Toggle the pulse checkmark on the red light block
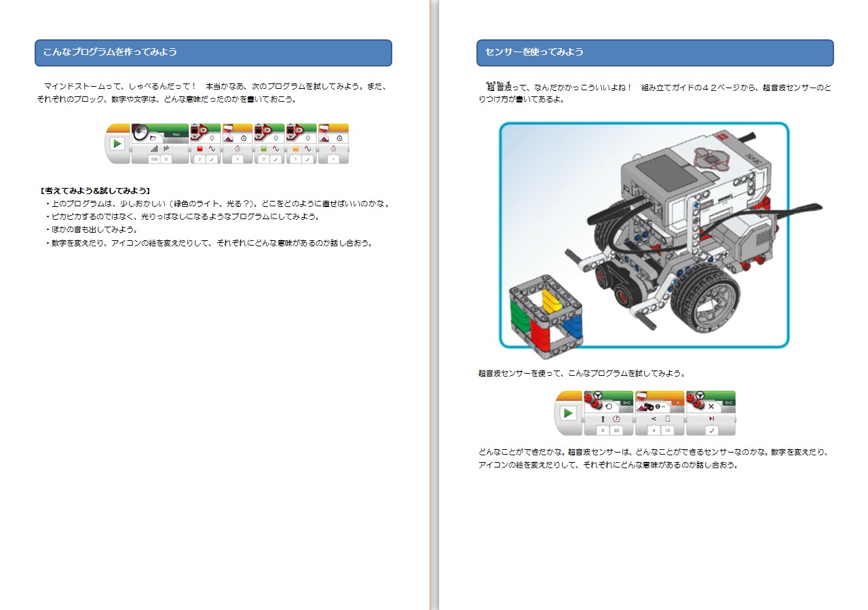The width and height of the screenshot is (868, 610). click(x=212, y=159)
